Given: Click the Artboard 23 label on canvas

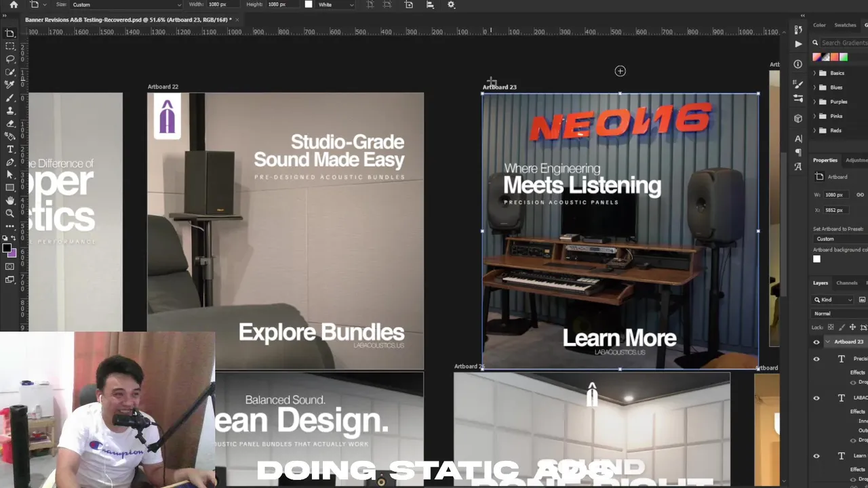Looking at the screenshot, I should (x=500, y=87).
